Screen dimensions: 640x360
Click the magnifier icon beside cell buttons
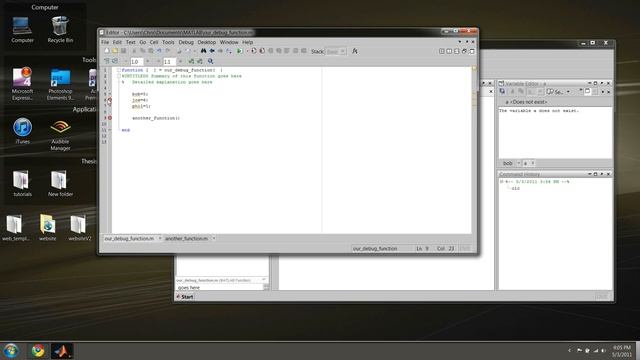pyautogui.click(x=211, y=61)
